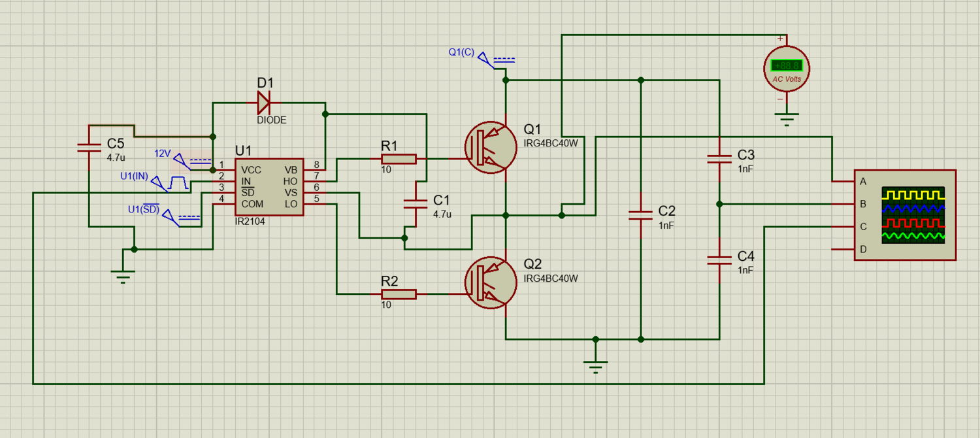Select the AC Volts voltmeter
The image size is (980, 438).
pos(787,68)
